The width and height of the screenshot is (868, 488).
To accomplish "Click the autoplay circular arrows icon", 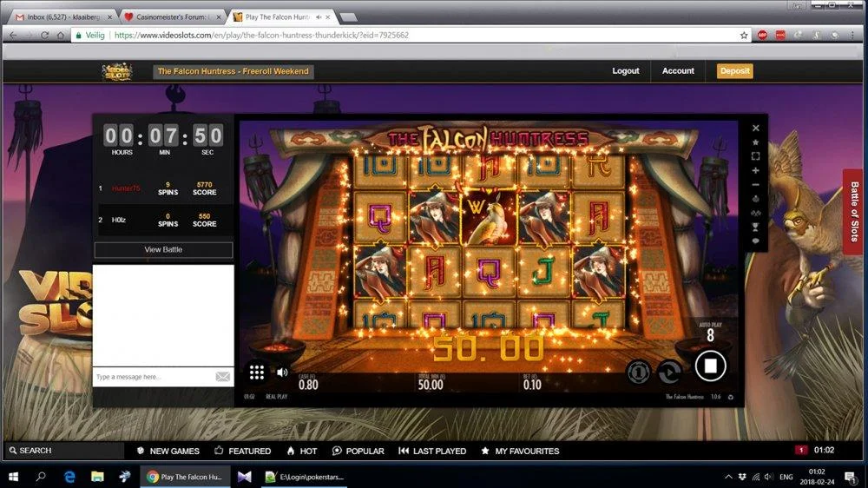I will pos(669,373).
